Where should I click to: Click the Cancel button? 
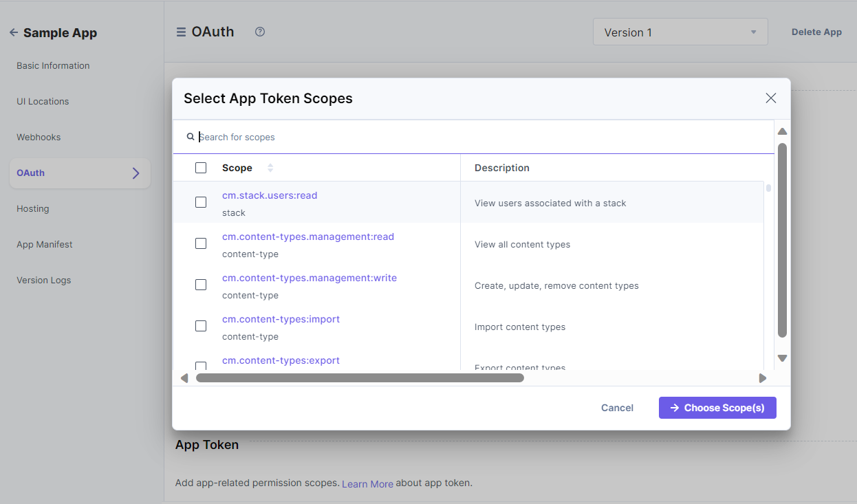pos(617,408)
